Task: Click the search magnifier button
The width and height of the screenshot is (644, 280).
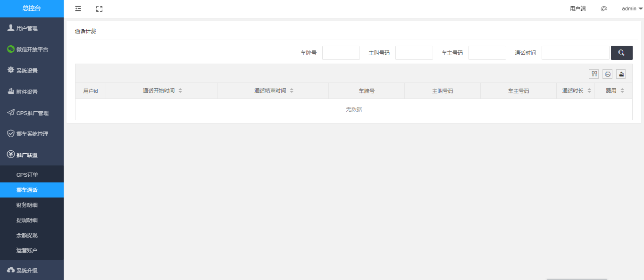Action: click(x=621, y=53)
